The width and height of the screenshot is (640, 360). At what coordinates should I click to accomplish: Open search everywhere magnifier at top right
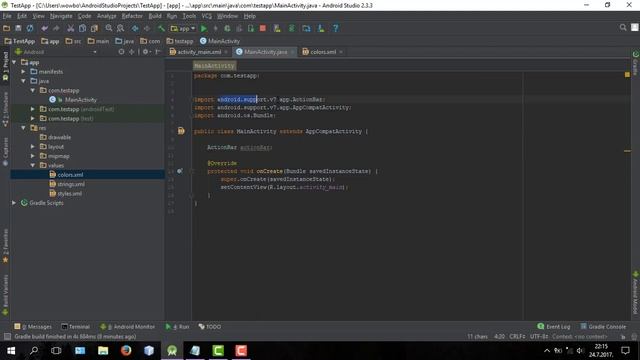coord(623,27)
